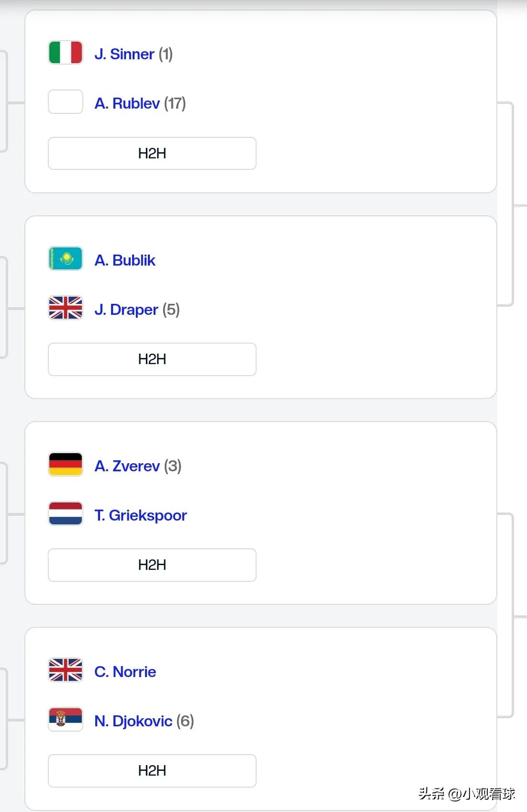Click the Kazakhstan flag next to A. Bublik
Image resolution: width=527 pixels, height=812 pixels.
pos(66,259)
